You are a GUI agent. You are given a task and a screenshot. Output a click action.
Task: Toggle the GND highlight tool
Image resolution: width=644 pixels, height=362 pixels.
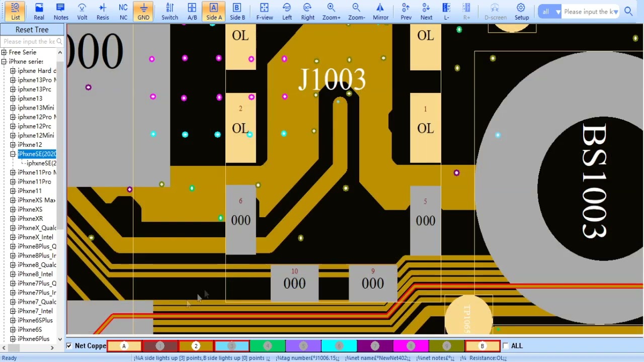143,11
